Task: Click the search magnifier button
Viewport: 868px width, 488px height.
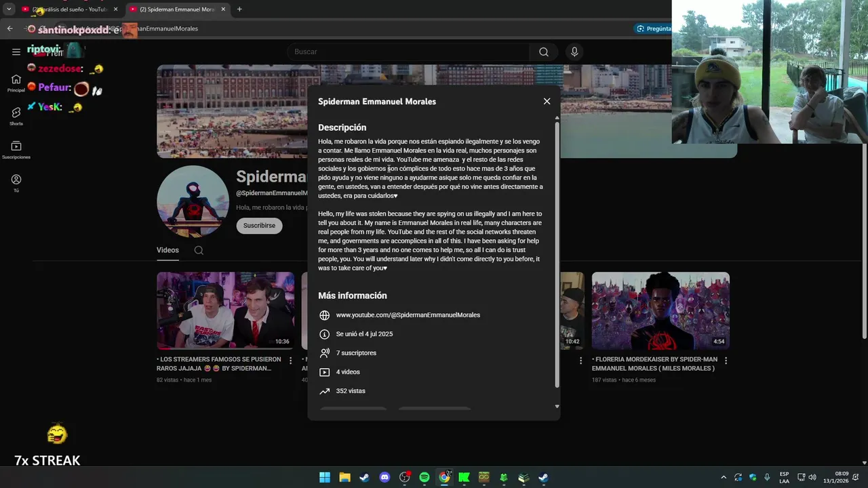Action: pos(544,52)
